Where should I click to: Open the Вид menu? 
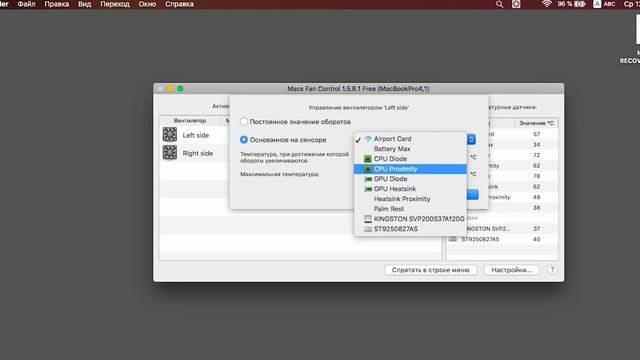coord(84,4)
